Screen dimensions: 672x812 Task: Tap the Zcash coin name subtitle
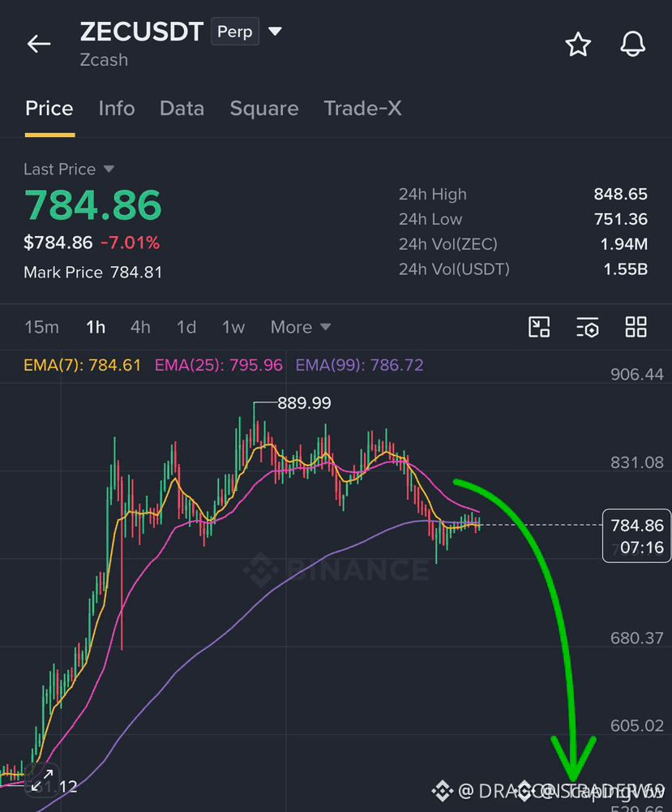coord(104,60)
